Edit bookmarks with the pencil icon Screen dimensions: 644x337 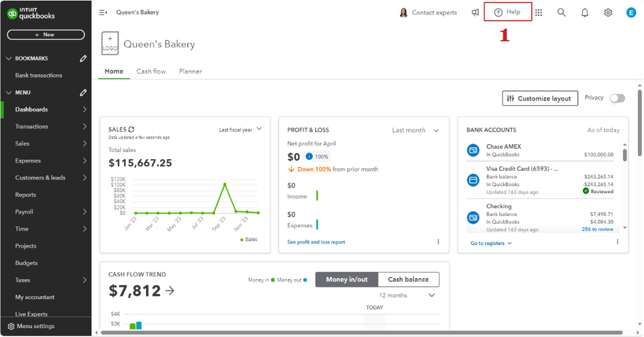point(83,59)
